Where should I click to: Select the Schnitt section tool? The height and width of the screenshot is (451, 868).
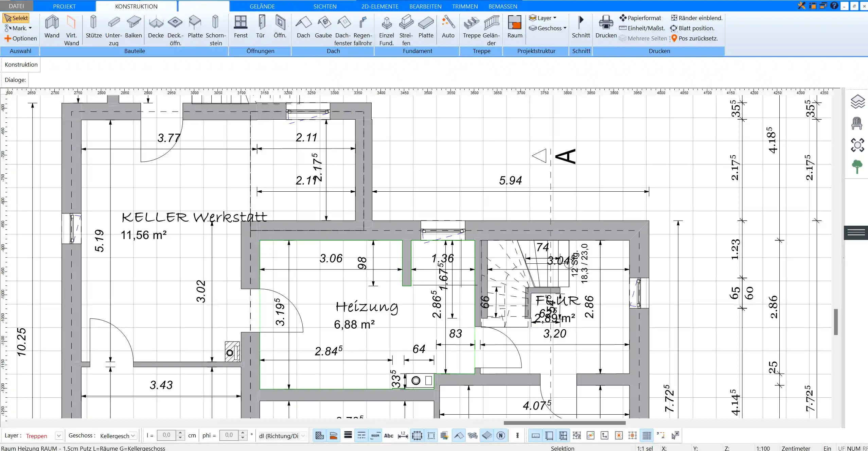point(581,27)
